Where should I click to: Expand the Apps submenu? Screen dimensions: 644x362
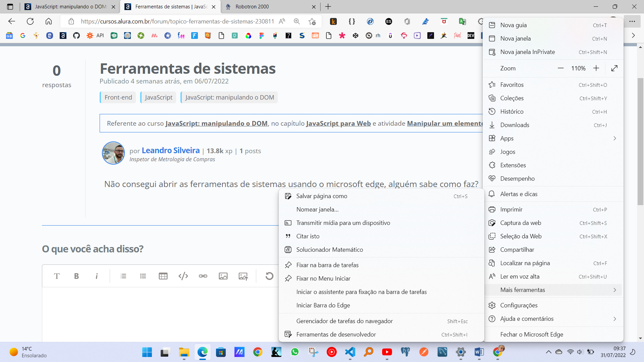click(x=614, y=138)
